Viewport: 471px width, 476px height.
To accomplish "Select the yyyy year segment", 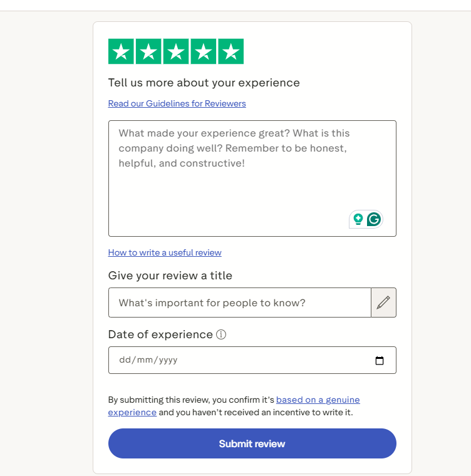I will [168, 360].
